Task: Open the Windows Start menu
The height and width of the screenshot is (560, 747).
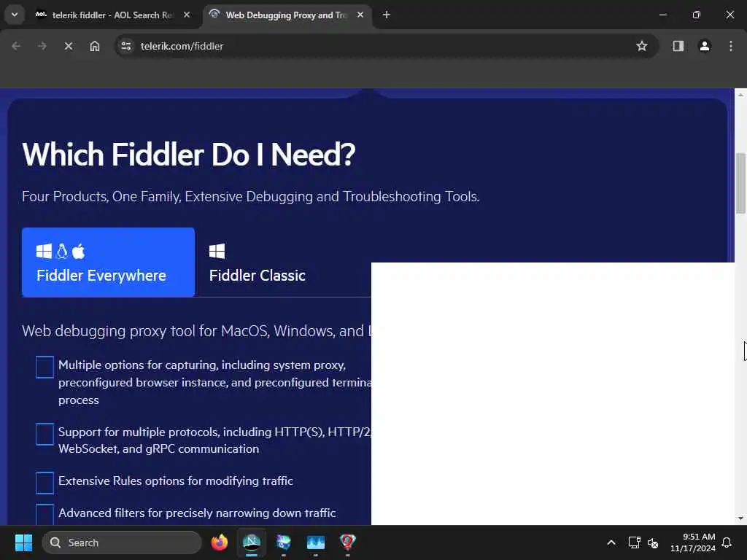Action: coord(23,542)
